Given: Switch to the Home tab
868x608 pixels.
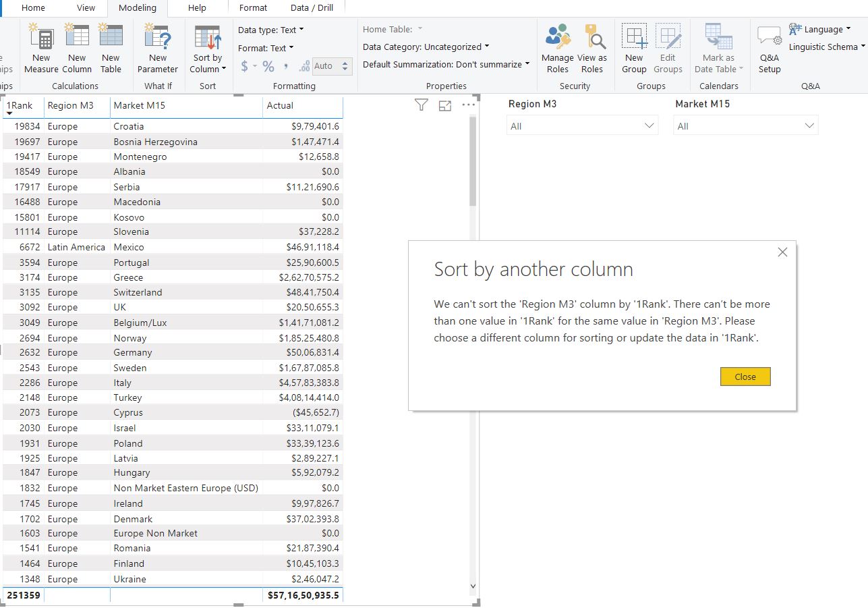Looking at the screenshot, I should 33,8.
